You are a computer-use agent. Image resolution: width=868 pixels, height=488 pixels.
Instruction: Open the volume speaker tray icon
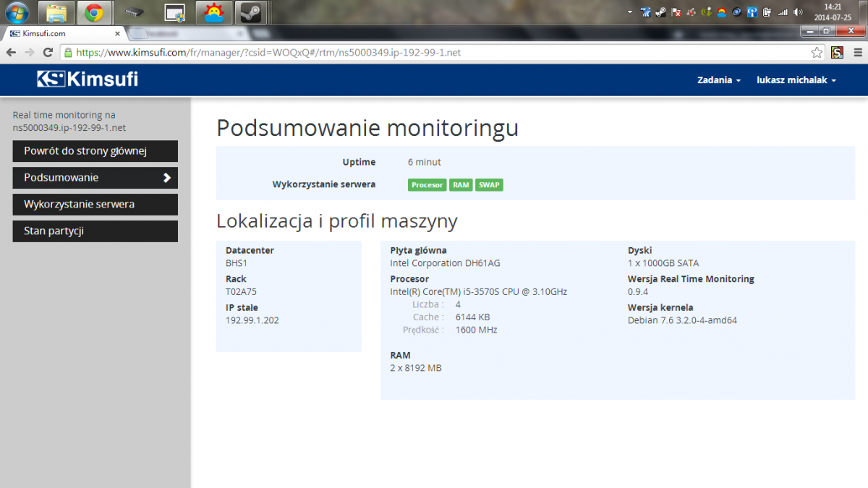[x=798, y=12]
